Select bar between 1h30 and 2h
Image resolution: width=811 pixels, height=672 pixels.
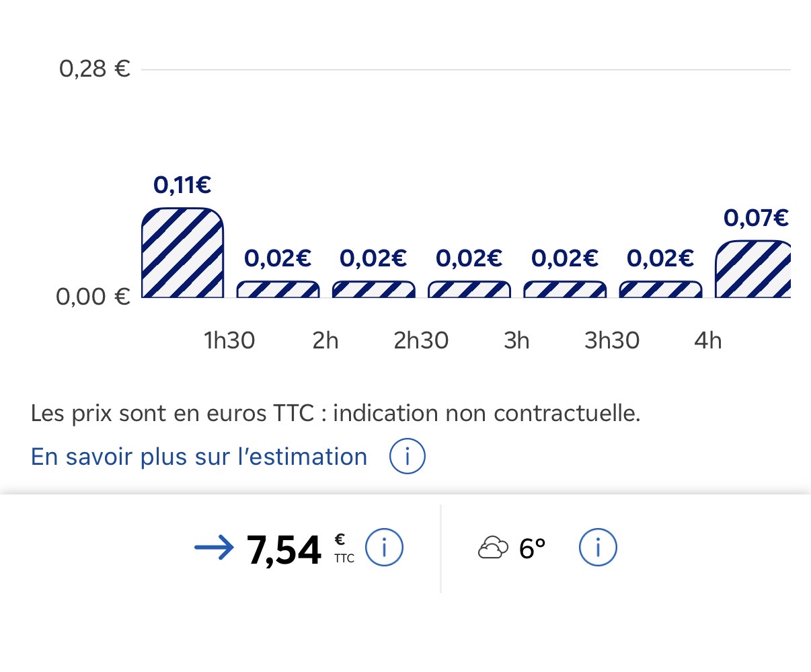278,289
